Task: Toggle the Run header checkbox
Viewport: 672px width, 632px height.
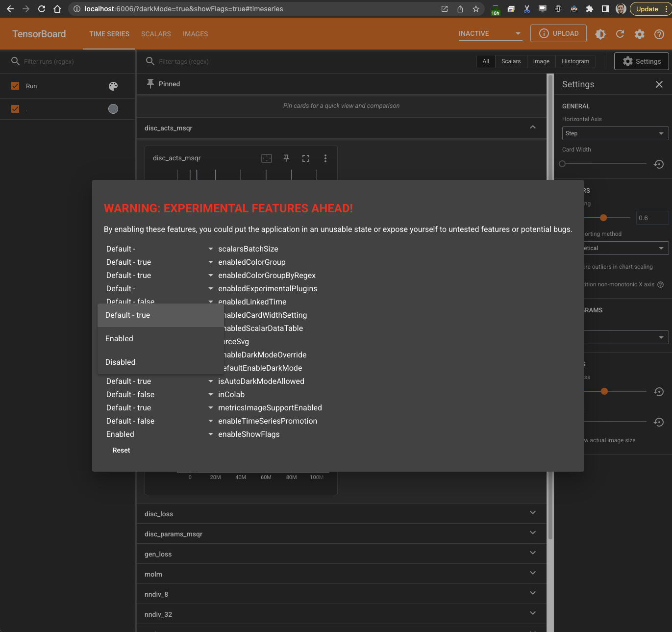Action: [15, 86]
